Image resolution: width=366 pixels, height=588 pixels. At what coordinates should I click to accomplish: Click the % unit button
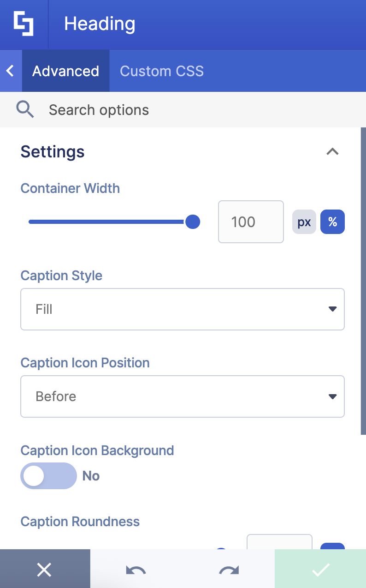tap(332, 222)
